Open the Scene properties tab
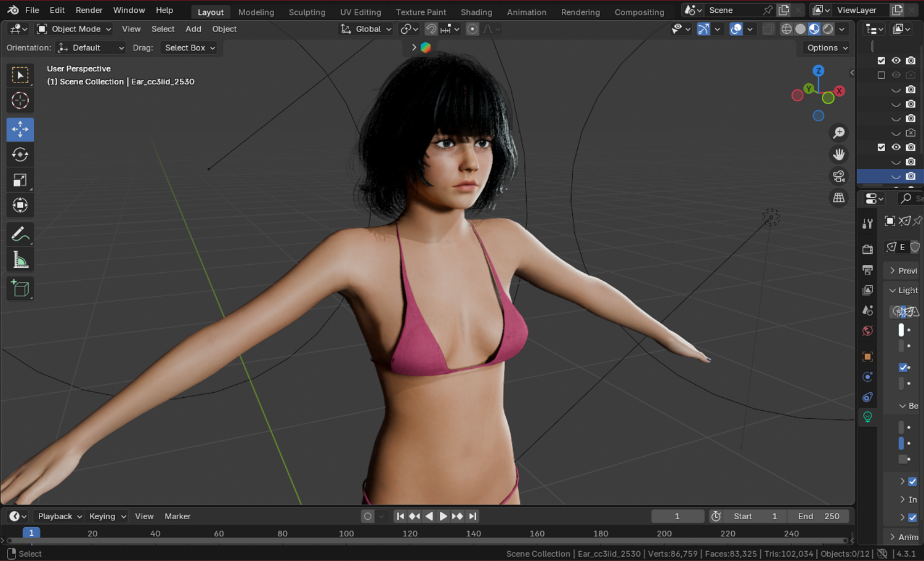924x561 pixels. tap(867, 310)
